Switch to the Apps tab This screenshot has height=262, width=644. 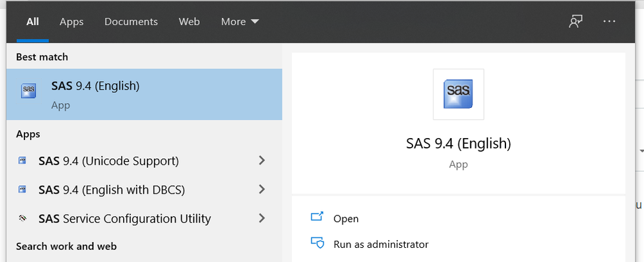[72, 21]
